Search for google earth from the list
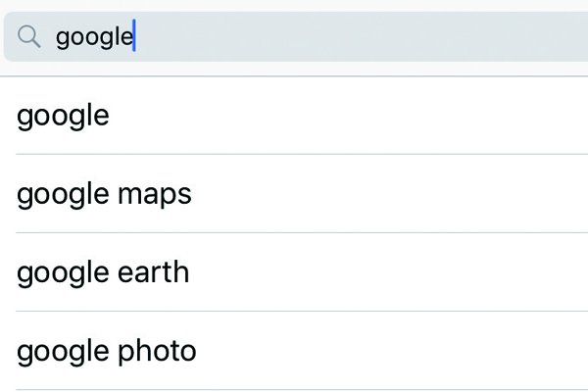 (103, 271)
